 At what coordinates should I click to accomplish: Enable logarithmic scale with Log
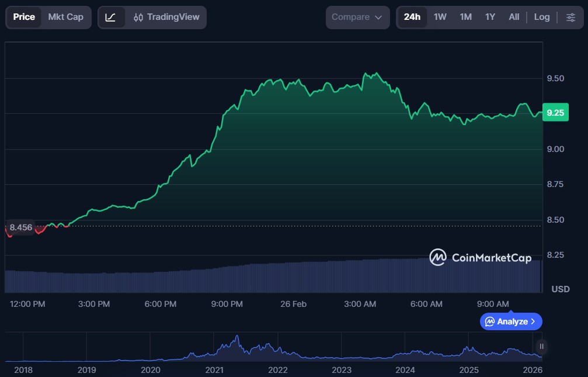(x=542, y=17)
